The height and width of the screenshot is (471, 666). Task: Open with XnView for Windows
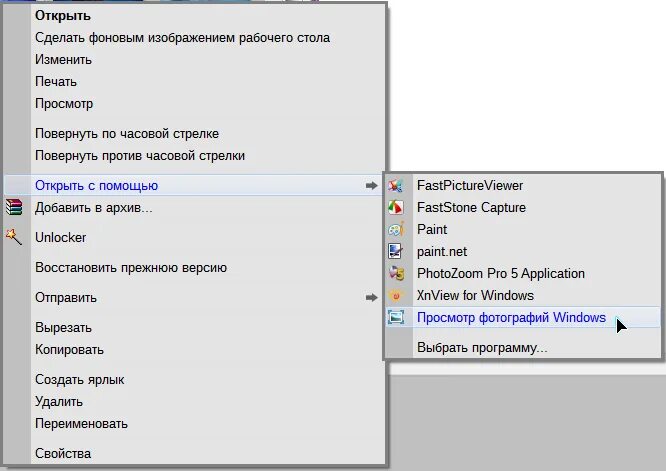[523, 296]
